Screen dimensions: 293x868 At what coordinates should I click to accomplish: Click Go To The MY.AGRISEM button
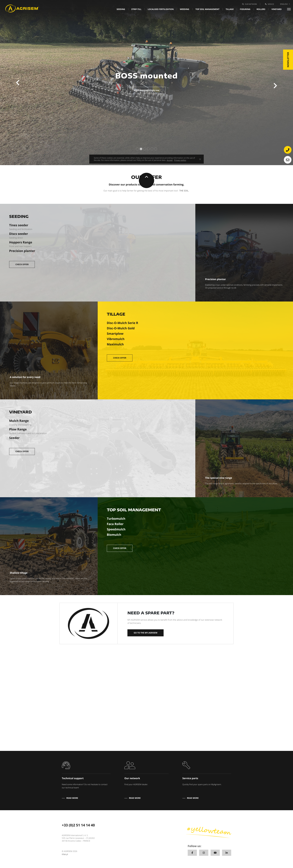pyautogui.click(x=145, y=633)
